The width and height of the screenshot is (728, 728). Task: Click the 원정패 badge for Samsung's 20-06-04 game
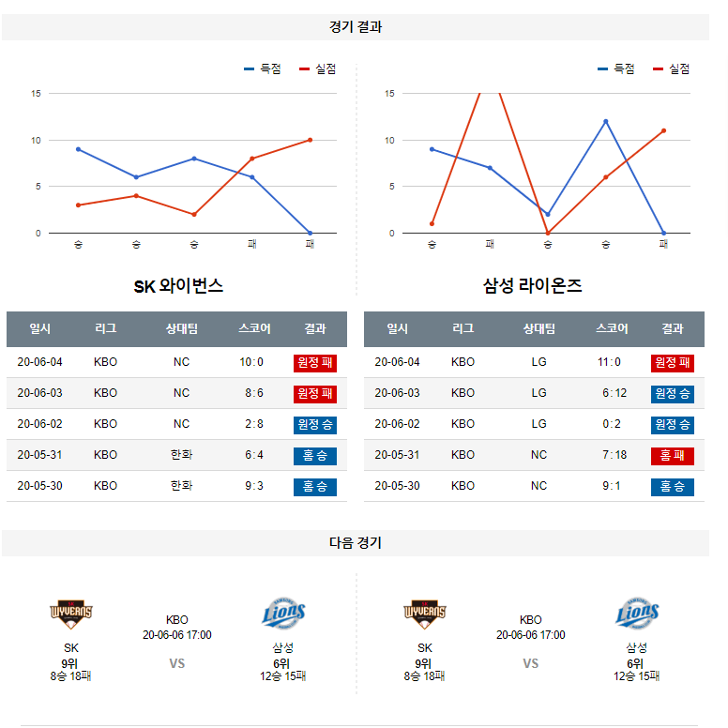point(673,363)
